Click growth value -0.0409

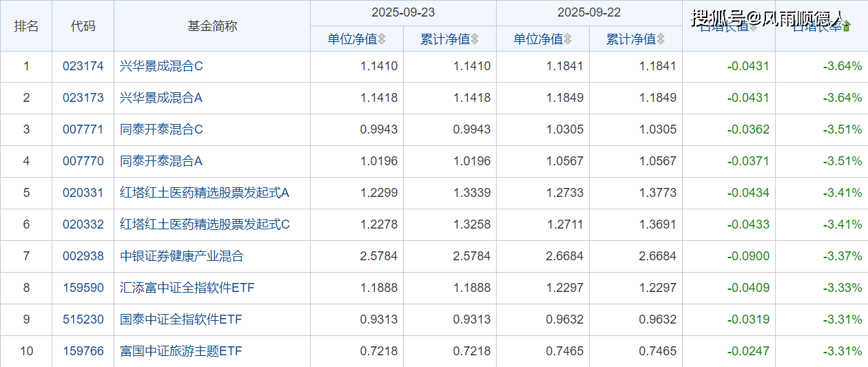point(748,288)
